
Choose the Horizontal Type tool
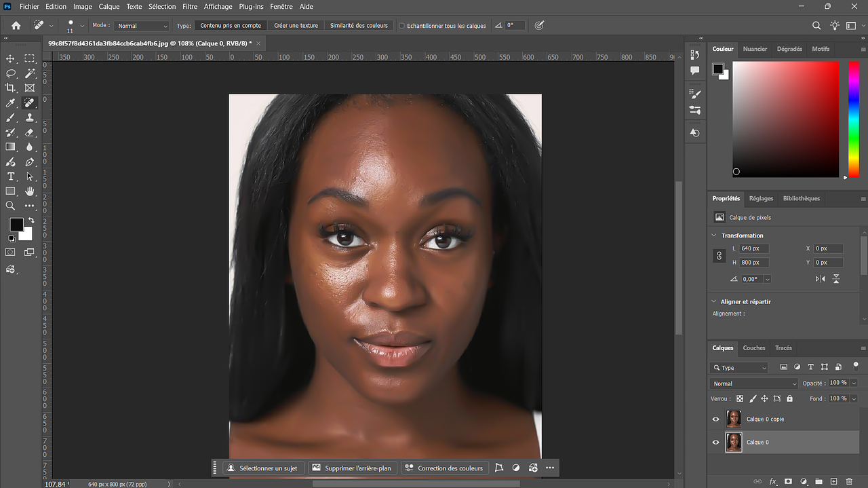tap(10, 176)
